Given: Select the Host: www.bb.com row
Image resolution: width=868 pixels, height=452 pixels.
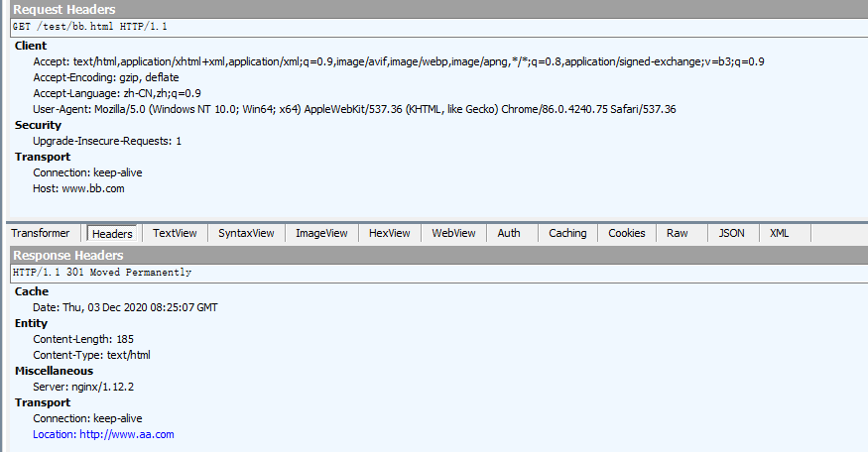Looking at the screenshot, I should point(78,188).
